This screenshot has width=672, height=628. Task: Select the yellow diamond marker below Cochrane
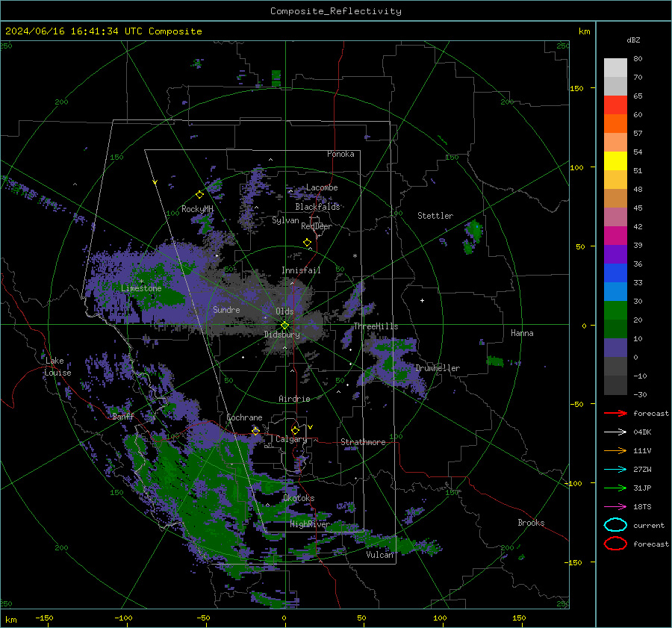[x=255, y=431]
